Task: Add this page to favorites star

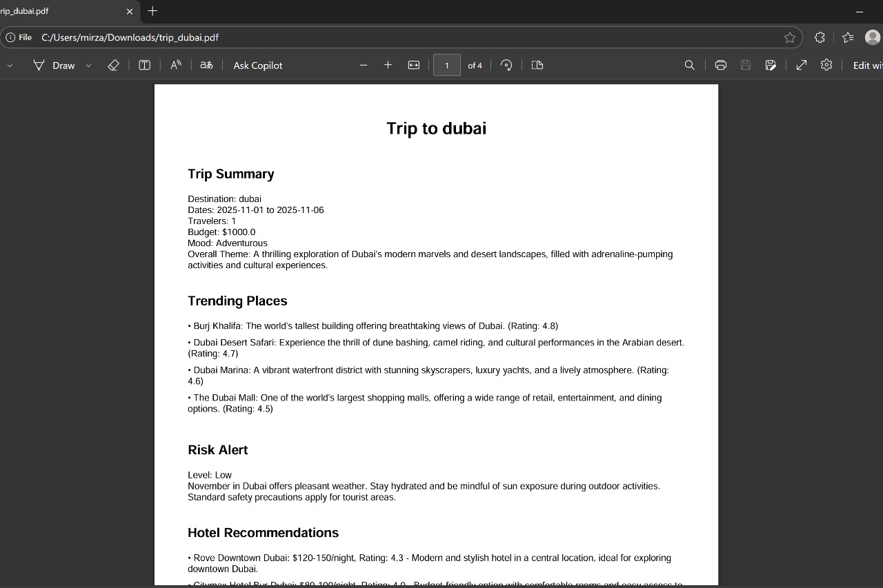Action: 790,37
